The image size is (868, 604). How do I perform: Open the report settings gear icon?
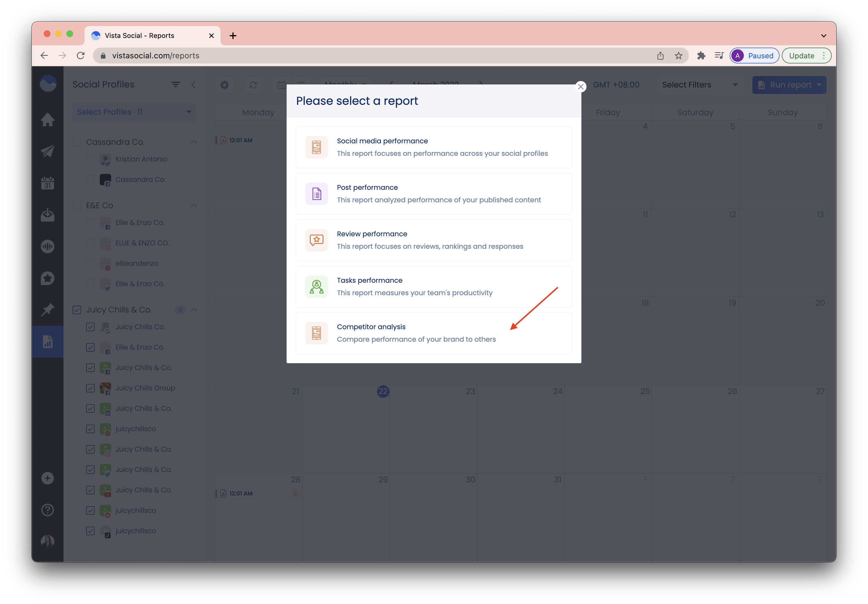[225, 85]
